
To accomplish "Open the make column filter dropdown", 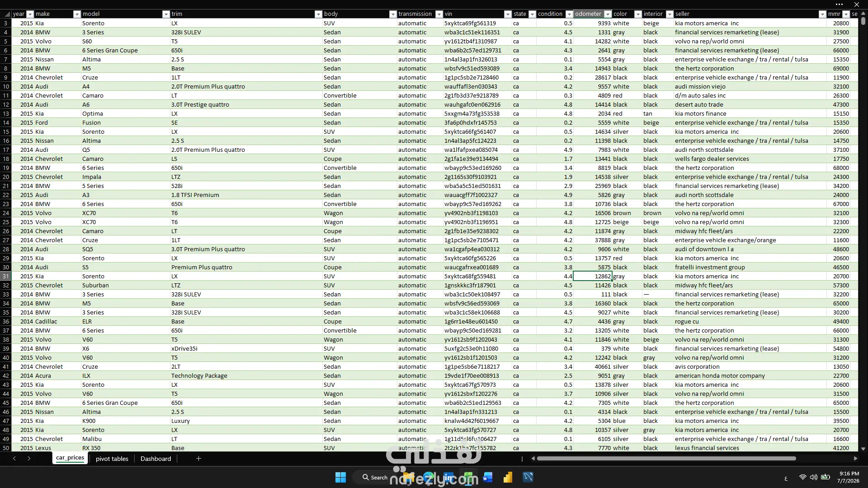I will click(x=77, y=14).
